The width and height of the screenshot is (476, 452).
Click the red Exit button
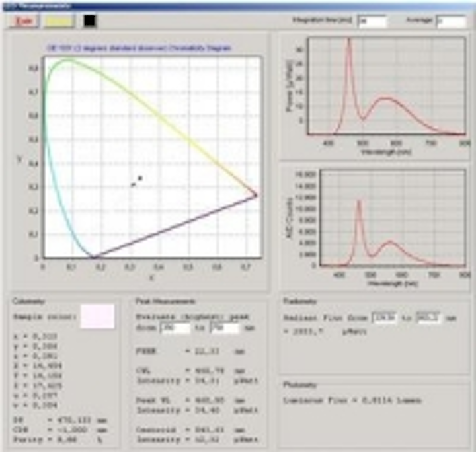coord(24,21)
